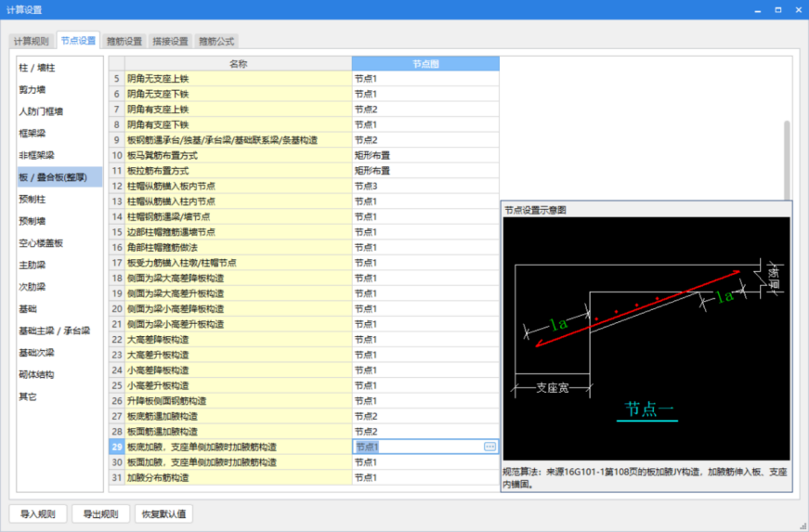Select 基础 in the component list
The width and height of the screenshot is (809, 532).
coord(59,309)
